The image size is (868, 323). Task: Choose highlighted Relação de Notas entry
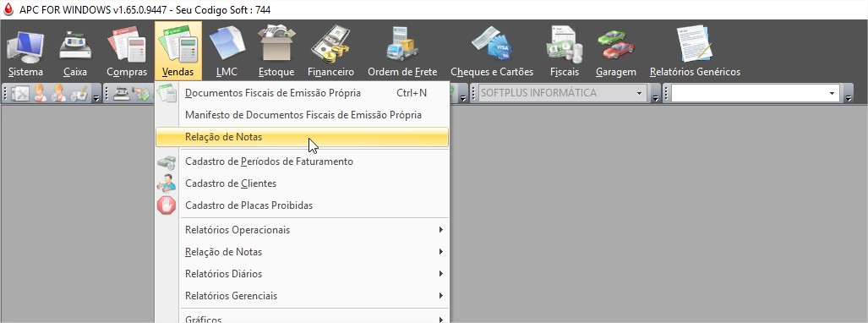[303, 137]
